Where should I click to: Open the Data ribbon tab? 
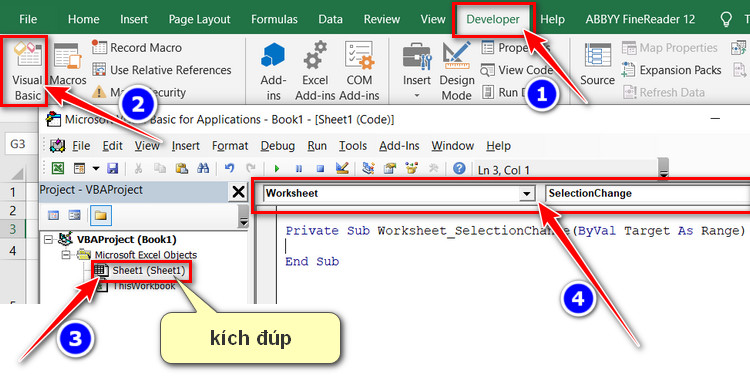331,19
